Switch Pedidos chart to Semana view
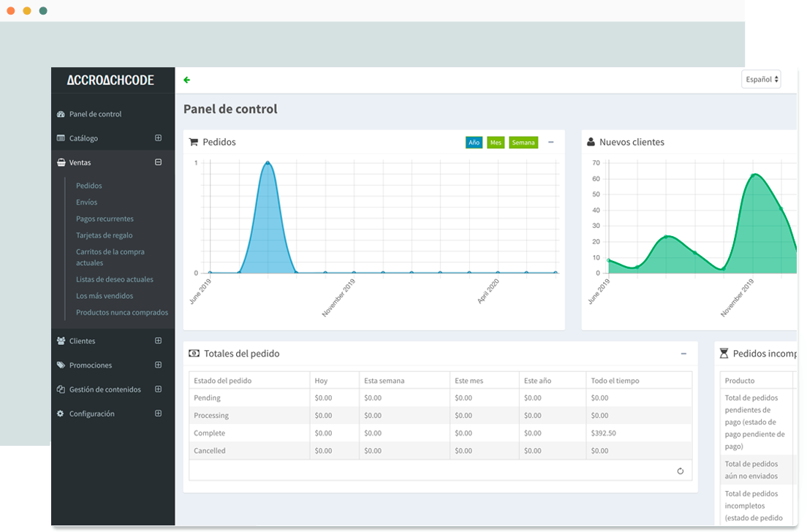Image resolution: width=807 pixels, height=532 pixels. click(x=523, y=142)
